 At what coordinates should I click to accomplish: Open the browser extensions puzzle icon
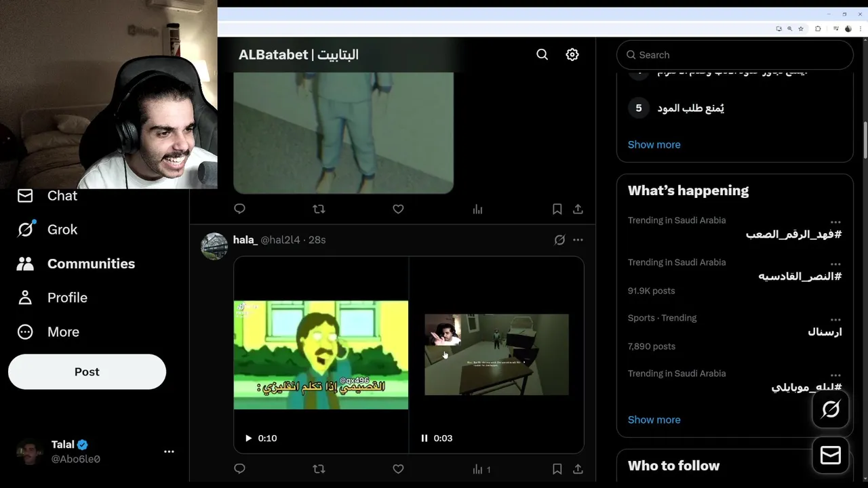pyautogui.click(x=818, y=28)
